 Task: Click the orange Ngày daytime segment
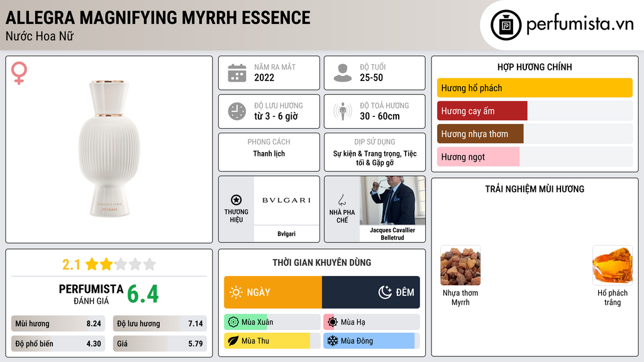pyautogui.click(x=273, y=292)
